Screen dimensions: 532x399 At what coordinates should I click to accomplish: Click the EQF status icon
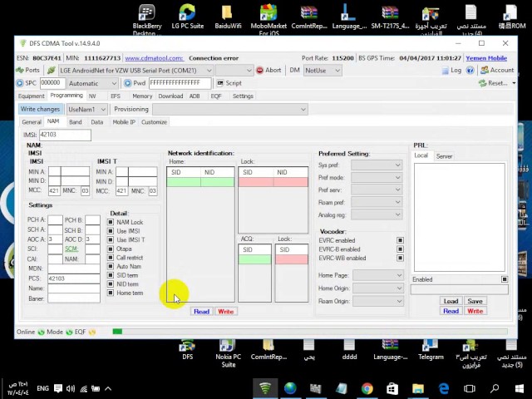(x=92, y=332)
